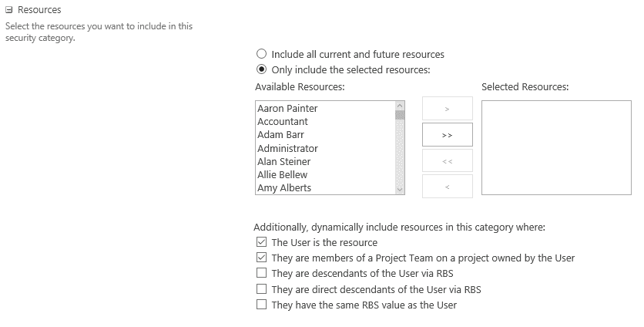Select Include all current and future resources
Screen dimensions: 644x327
tap(261, 54)
